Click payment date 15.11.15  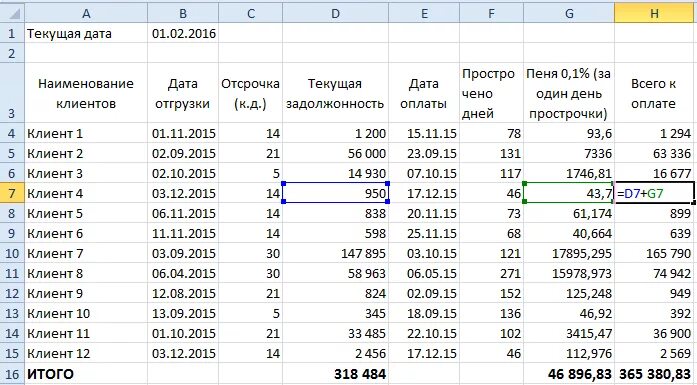click(424, 133)
